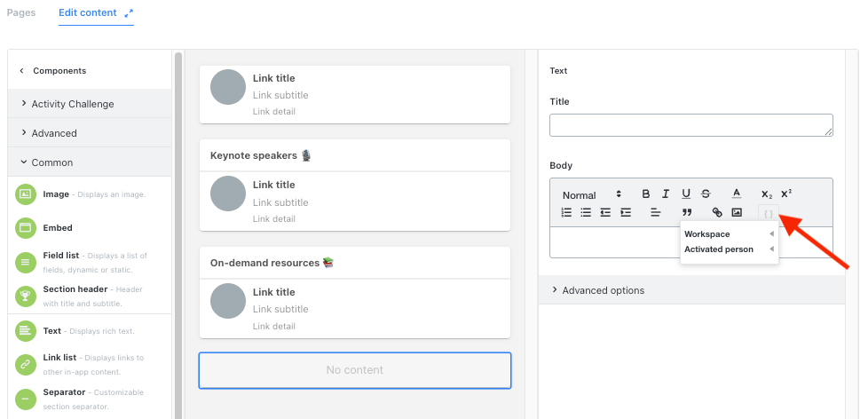The width and height of the screenshot is (868, 419).
Task: Open the Activated person submenu
Action: pyautogui.click(x=729, y=249)
